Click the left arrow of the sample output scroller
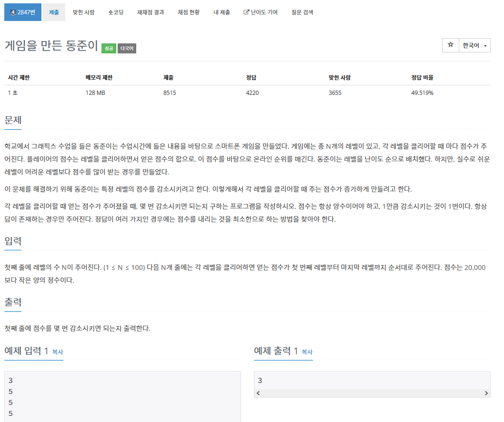 click(x=258, y=392)
